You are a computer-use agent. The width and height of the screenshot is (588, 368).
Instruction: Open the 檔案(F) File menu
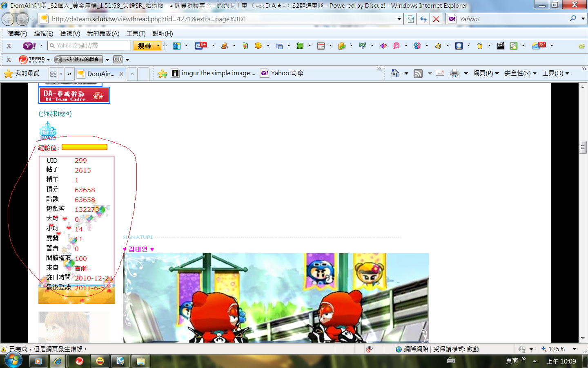(x=18, y=34)
